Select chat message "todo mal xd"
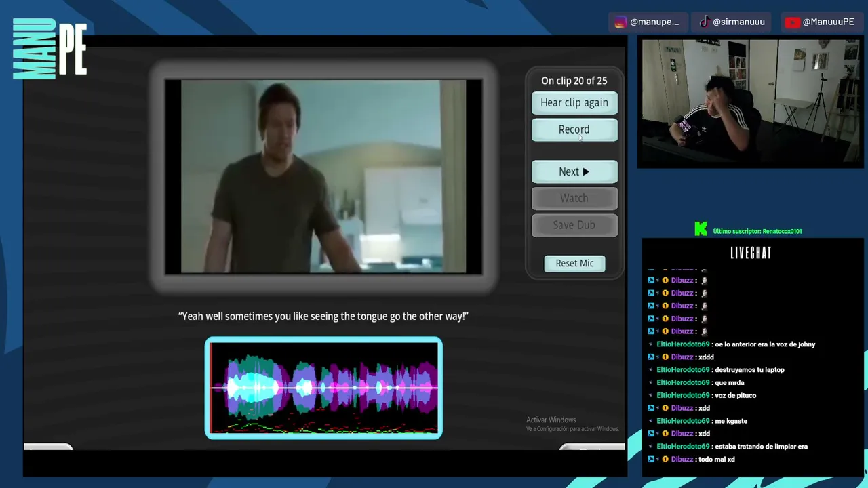 pos(717,460)
